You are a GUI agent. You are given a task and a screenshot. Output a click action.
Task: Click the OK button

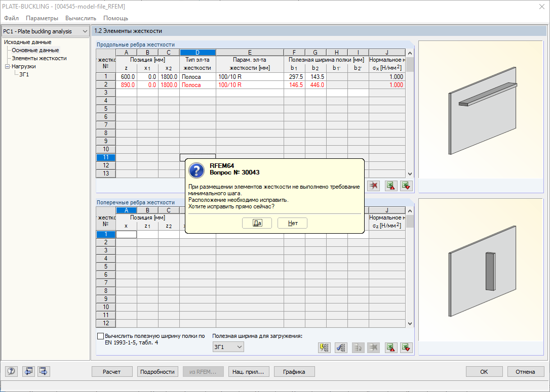[x=484, y=372]
